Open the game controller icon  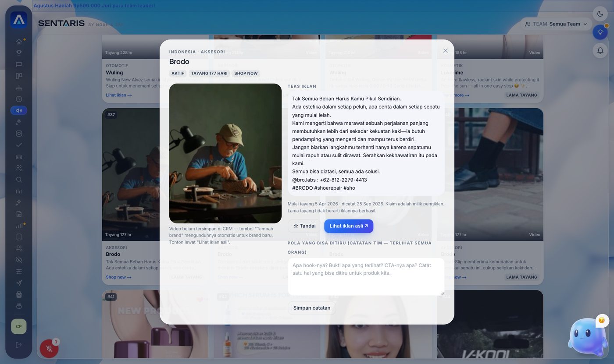(19, 156)
